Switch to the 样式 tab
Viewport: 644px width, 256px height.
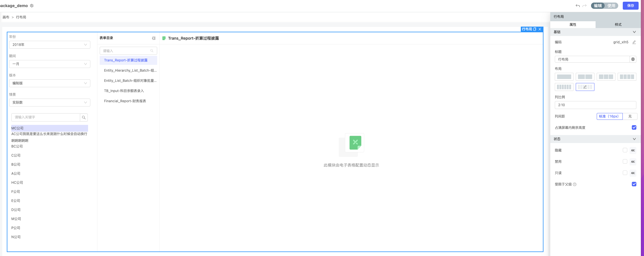coord(618,25)
